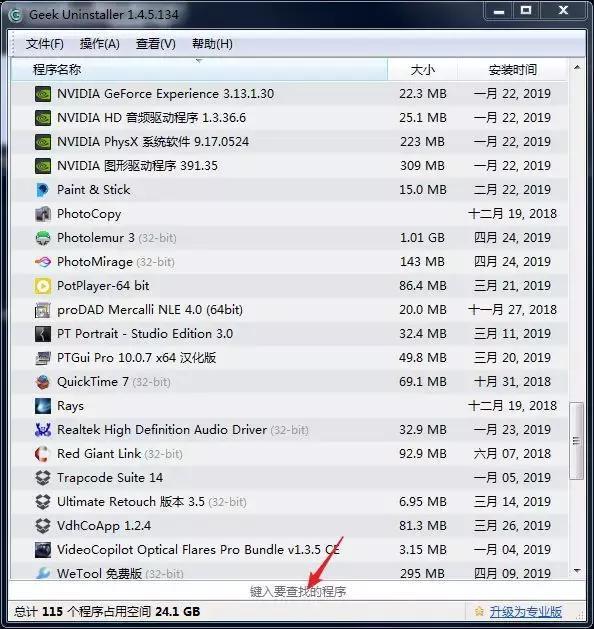Click the 升级为专业版 link

tap(525, 612)
